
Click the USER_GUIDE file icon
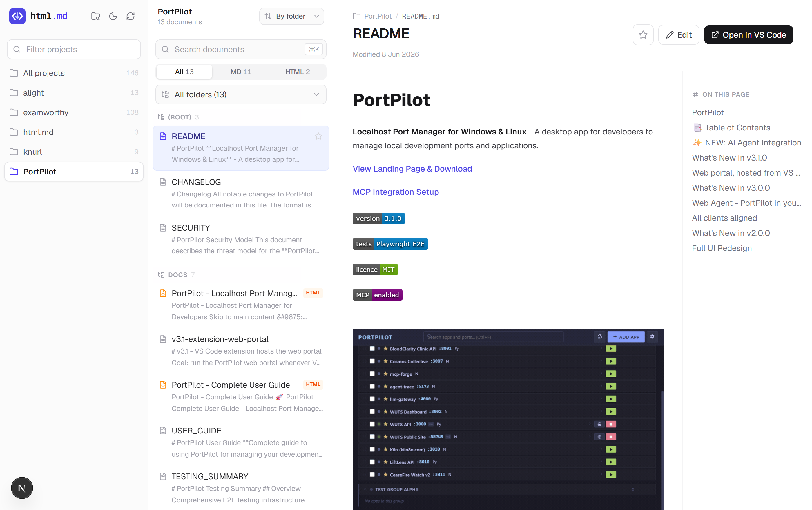[x=163, y=431]
